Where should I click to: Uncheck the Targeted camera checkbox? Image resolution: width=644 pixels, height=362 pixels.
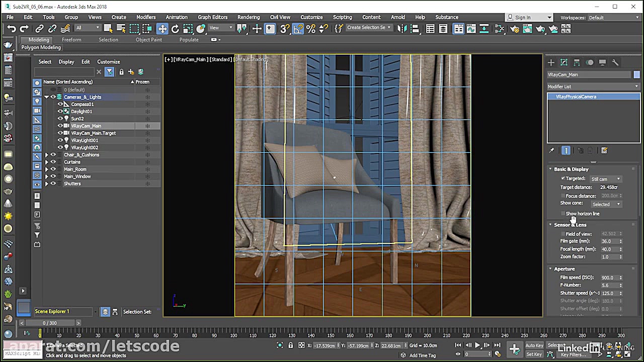(563, 178)
